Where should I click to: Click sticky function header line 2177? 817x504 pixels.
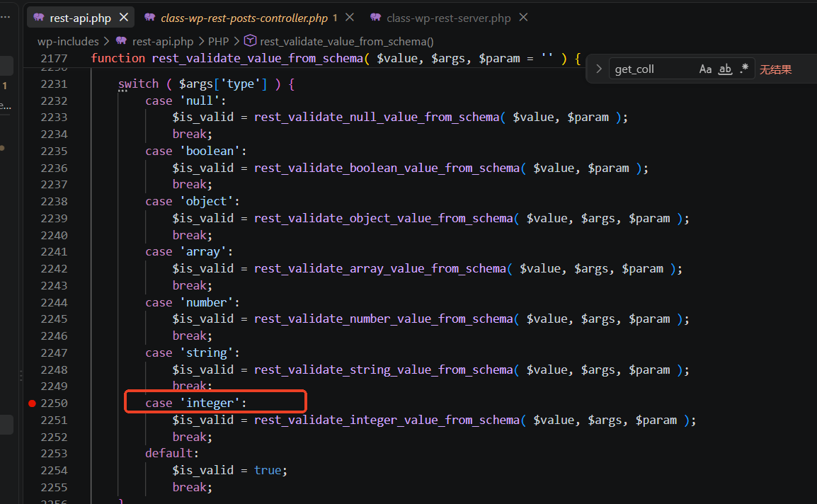point(336,58)
